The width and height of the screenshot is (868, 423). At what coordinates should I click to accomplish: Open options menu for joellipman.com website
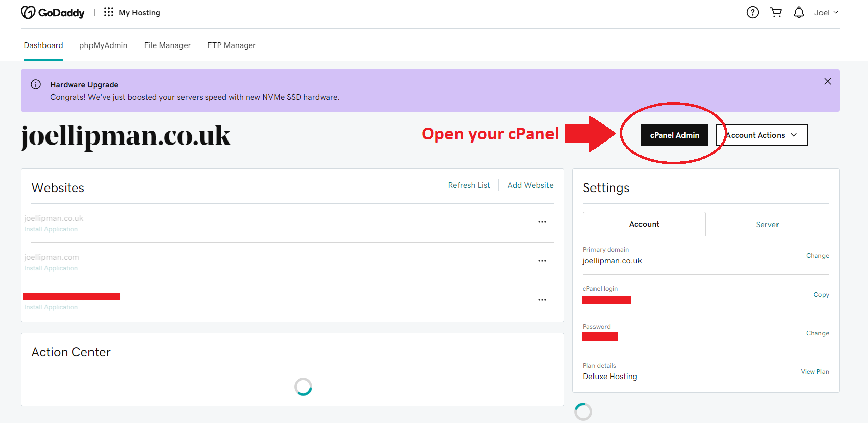(x=542, y=261)
